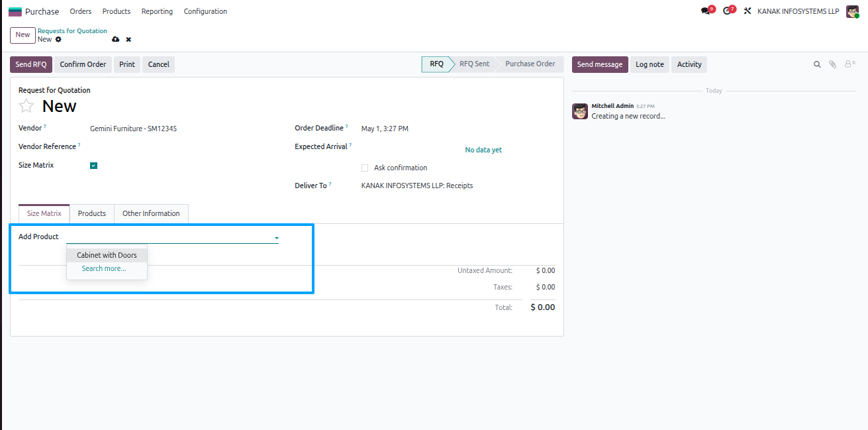Open the attachments paperclip icon
The height and width of the screenshot is (430, 868).
point(833,64)
